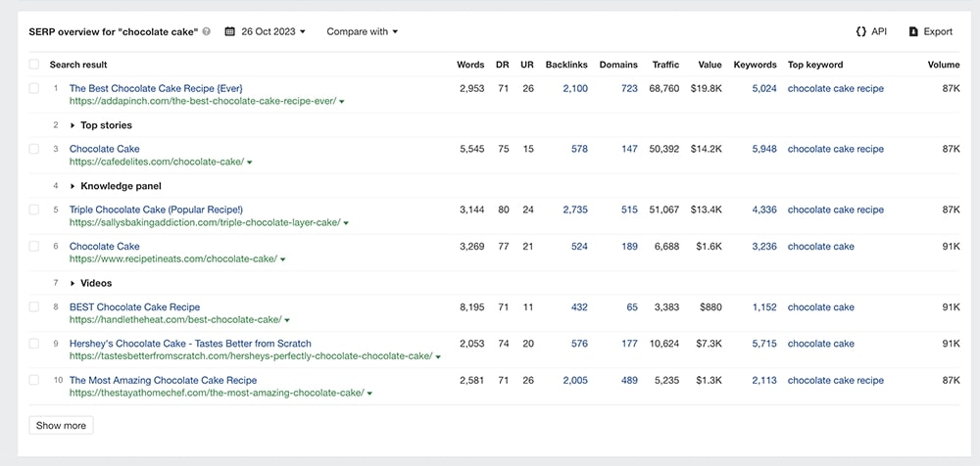
Task: Click the Words column header
Action: click(x=470, y=65)
